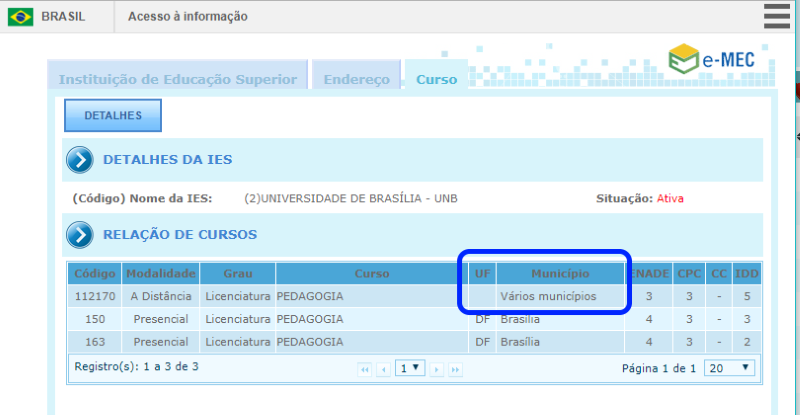
Task: Click Presencial in the row 163
Action: 161,342
